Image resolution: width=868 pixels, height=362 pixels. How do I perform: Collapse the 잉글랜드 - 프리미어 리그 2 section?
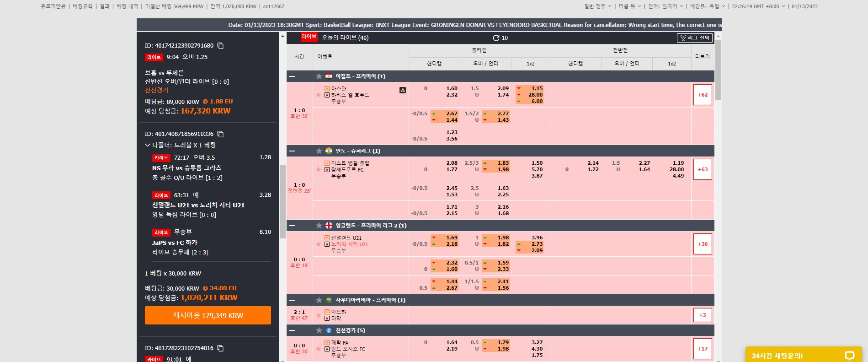tap(292, 226)
